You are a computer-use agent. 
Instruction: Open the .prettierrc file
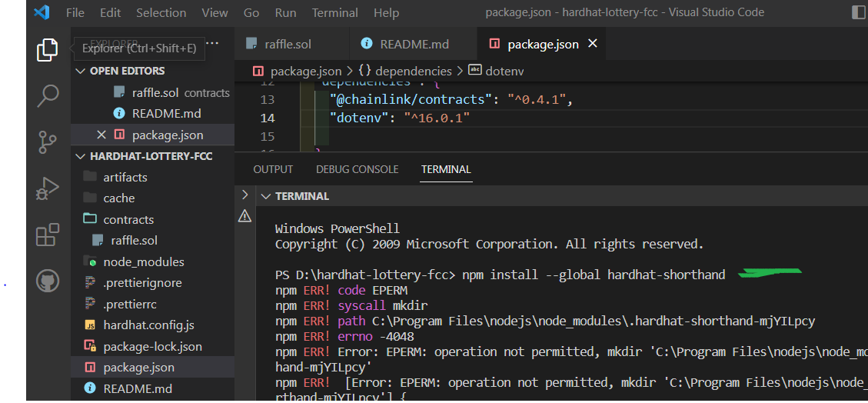coord(153,304)
